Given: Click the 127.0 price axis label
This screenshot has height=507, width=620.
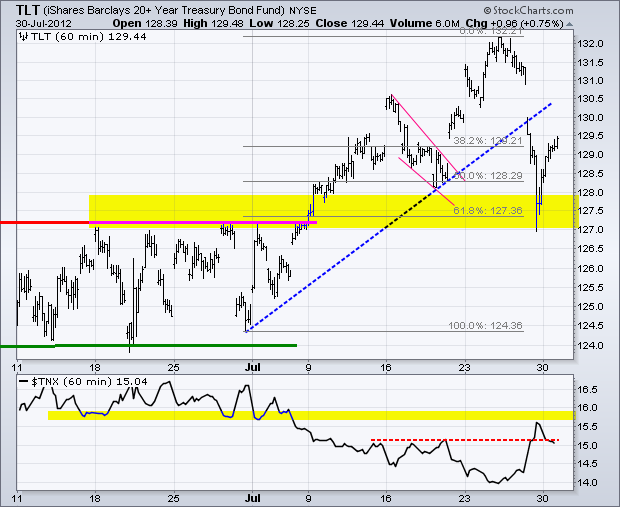Looking at the screenshot, I should coord(591,230).
